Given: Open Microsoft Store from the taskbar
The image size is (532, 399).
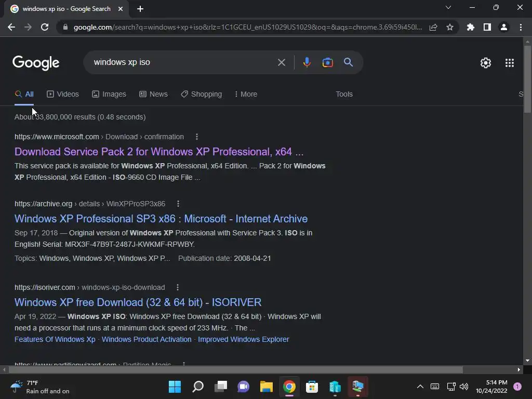Looking at the screenshot, I should [x=312, y=387].
